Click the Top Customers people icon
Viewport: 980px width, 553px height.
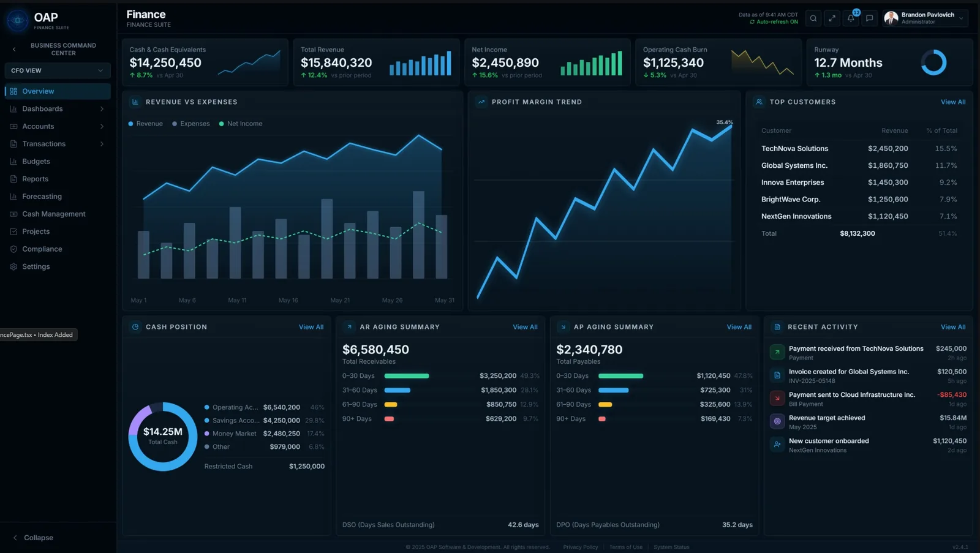(759, 102)
